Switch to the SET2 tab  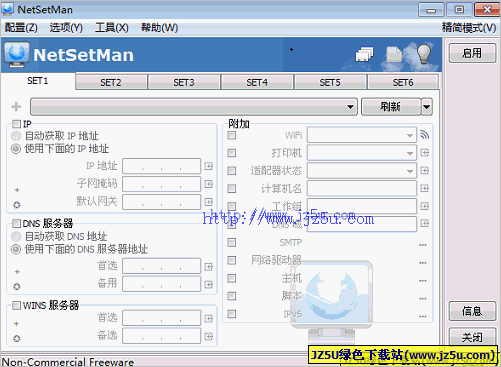tap(111, 82)
